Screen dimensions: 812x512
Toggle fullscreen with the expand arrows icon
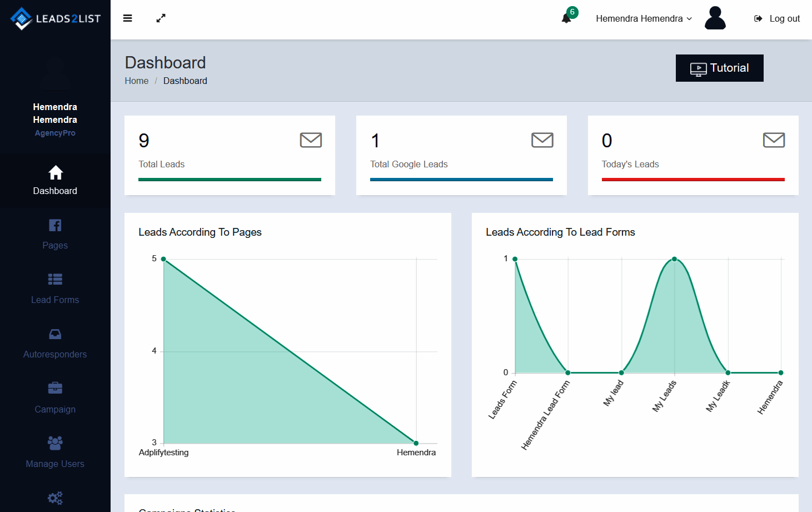(x=161, y=18)
